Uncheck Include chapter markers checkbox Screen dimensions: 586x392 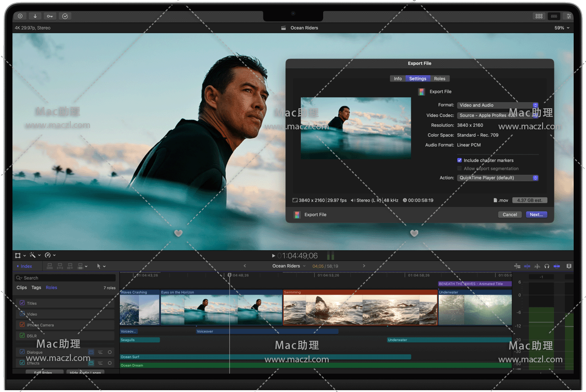459,160
